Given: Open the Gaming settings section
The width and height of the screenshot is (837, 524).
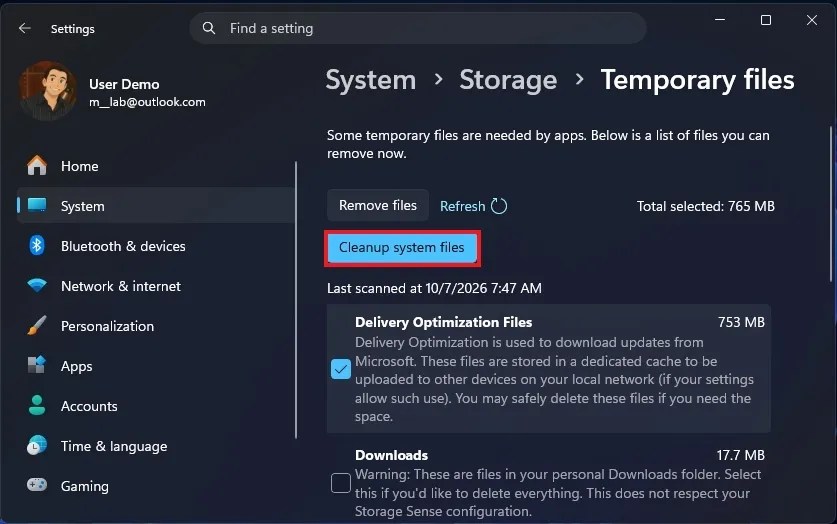Looking at the screenshot, I should (156, 486).
